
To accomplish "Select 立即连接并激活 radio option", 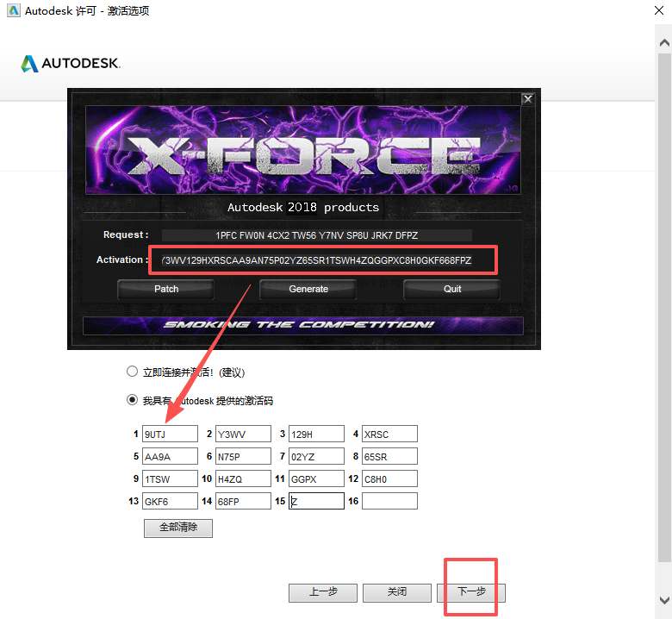I will click(x=132, y=372).
